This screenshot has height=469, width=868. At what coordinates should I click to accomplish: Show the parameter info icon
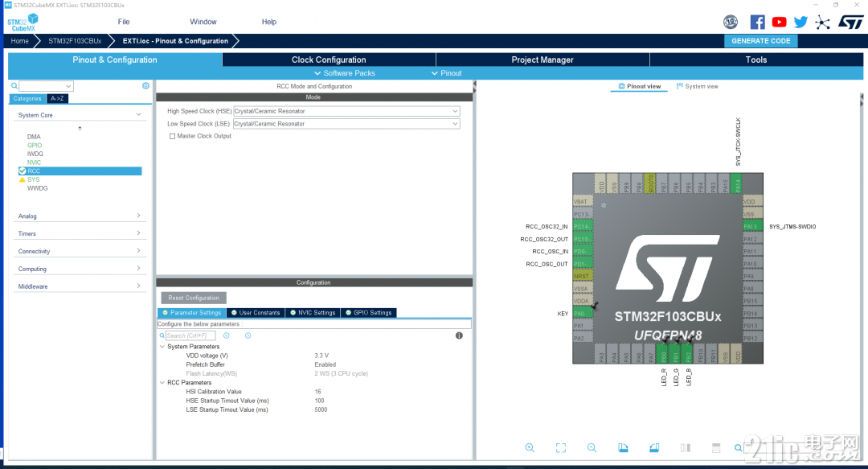tap(459, 335)
